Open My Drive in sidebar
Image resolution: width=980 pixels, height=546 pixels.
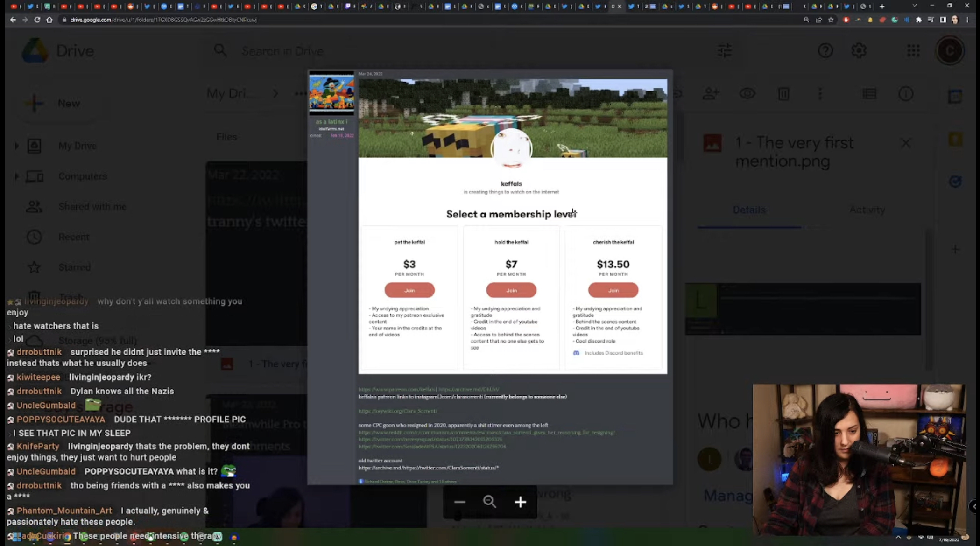(x=77, y=146)
